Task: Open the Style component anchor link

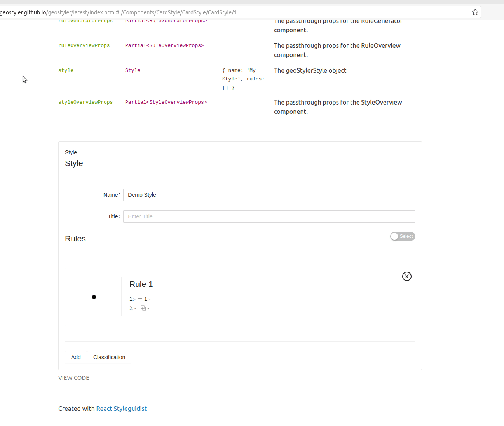Action: pos(71,152)
